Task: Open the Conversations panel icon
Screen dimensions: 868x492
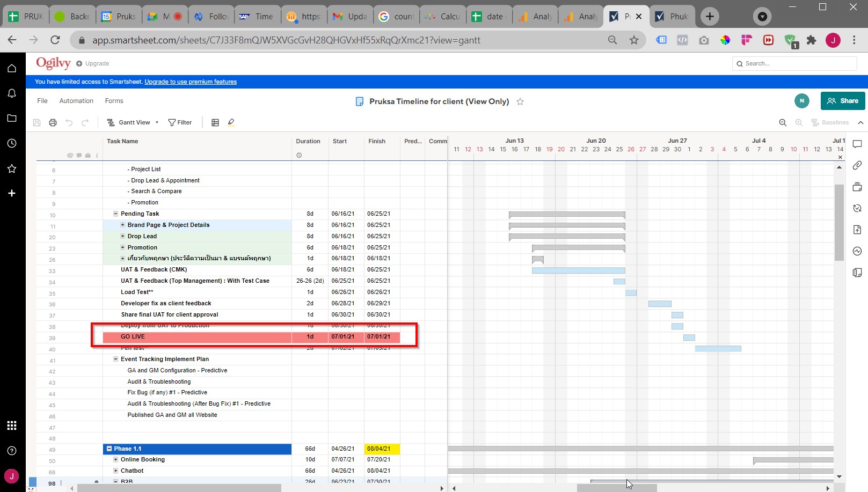Action: pyautogui.click(x=857, y=144)
